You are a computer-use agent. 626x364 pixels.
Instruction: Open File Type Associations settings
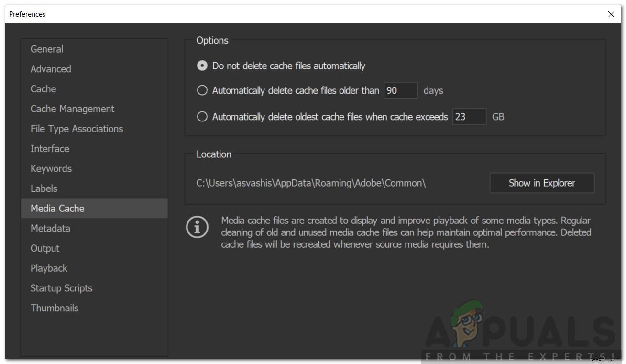pyautogui.click(x=77, y=129)
